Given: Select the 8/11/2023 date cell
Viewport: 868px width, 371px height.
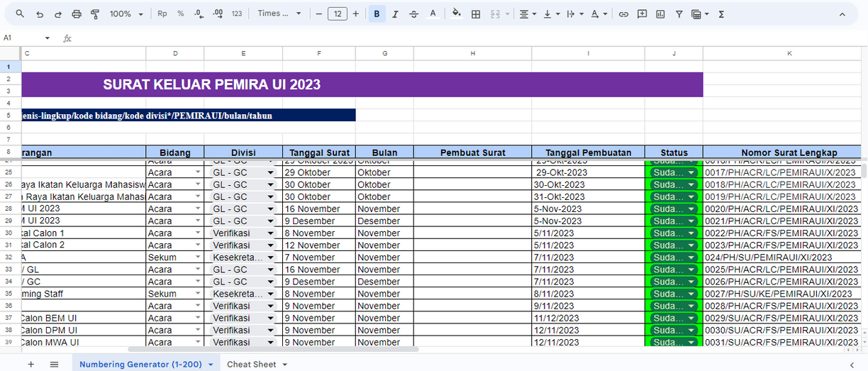Looking at the screenshot, I should pyautogui.click(x=588, y=294).
